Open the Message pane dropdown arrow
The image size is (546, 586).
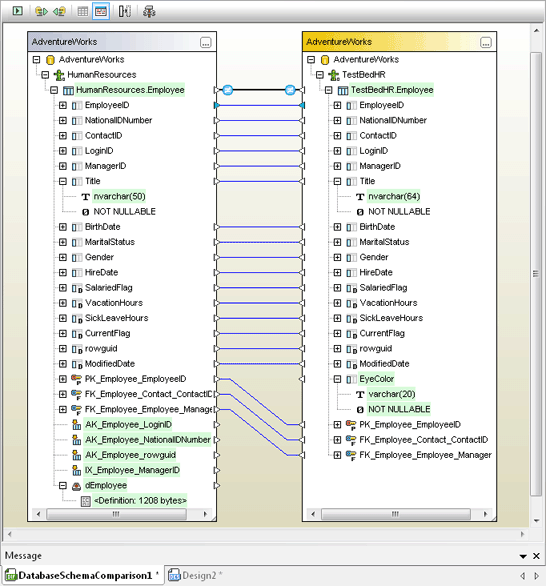(523, 556)
